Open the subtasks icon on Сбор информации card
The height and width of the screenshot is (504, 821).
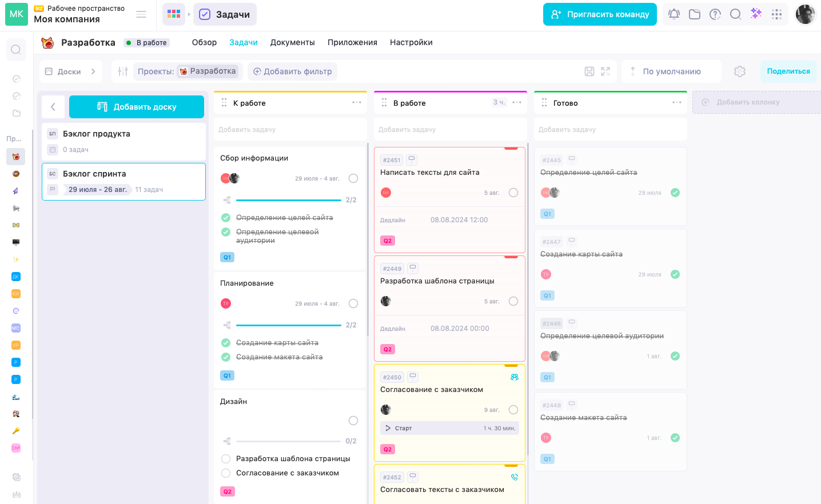[227, 200]
